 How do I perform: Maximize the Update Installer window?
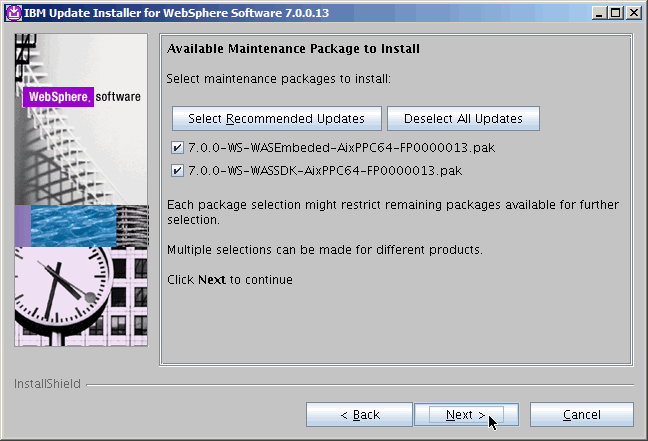tap(616, 11)
